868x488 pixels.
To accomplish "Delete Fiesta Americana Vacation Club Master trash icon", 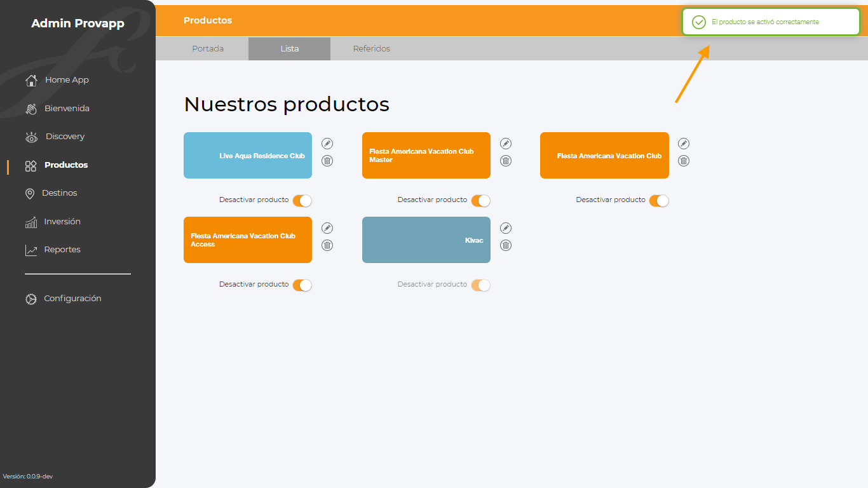I will [x=506, y=161].
